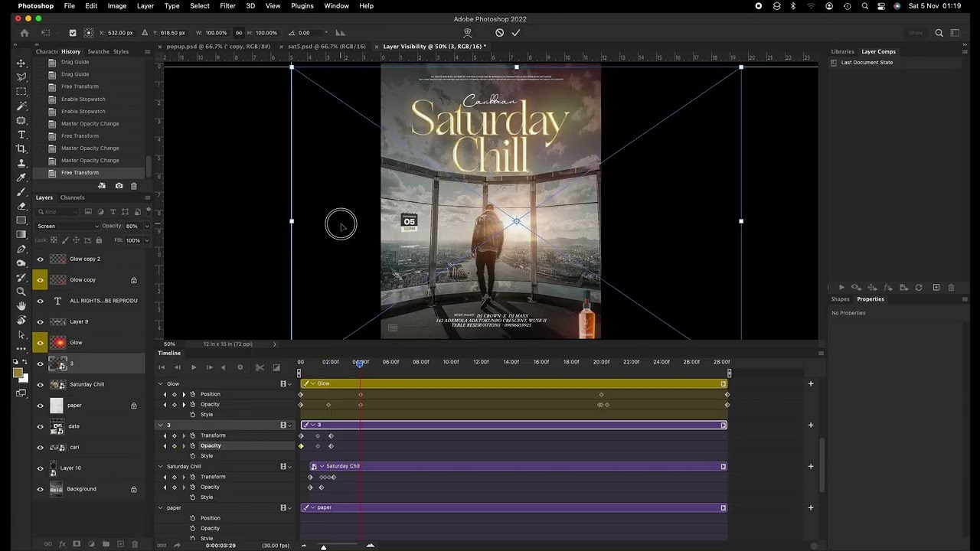Click the timeline playhead marker
980x551 pixels.
[x=360, y=364]
